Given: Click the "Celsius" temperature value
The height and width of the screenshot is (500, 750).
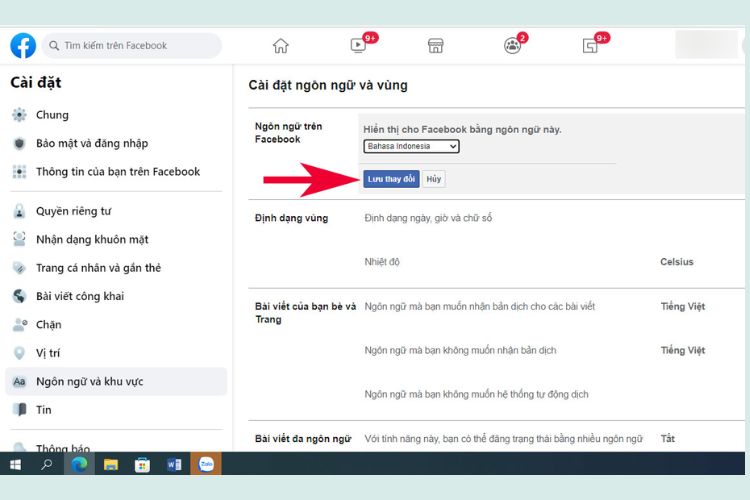Looking at the screenshot, I should (x=677, y=262).
